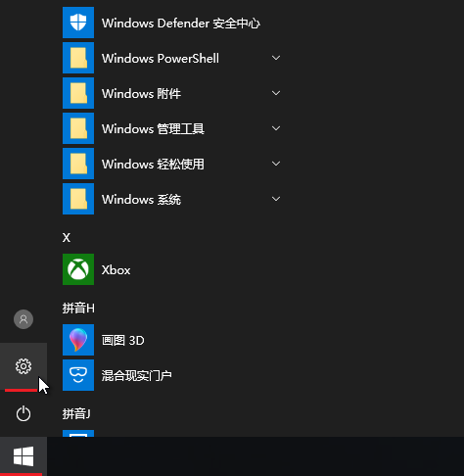Click the Windows 轻松使用 folder icon
The height and width of the screenshot is (476, 464).
78,164
